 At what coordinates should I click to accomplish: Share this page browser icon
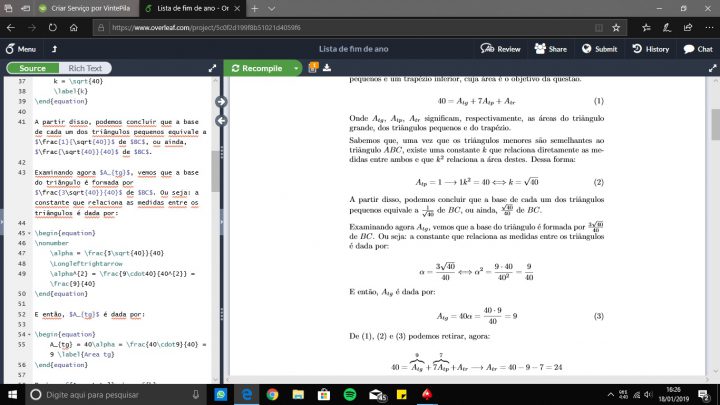pyautogui.click(x=688, y=28)
